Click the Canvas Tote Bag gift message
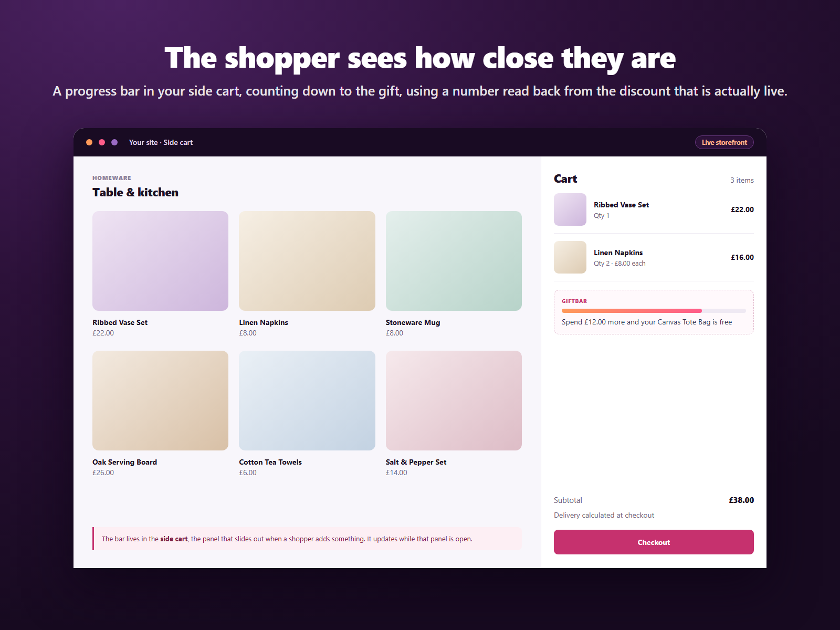The image size is (840, 630). coord(647,322)
